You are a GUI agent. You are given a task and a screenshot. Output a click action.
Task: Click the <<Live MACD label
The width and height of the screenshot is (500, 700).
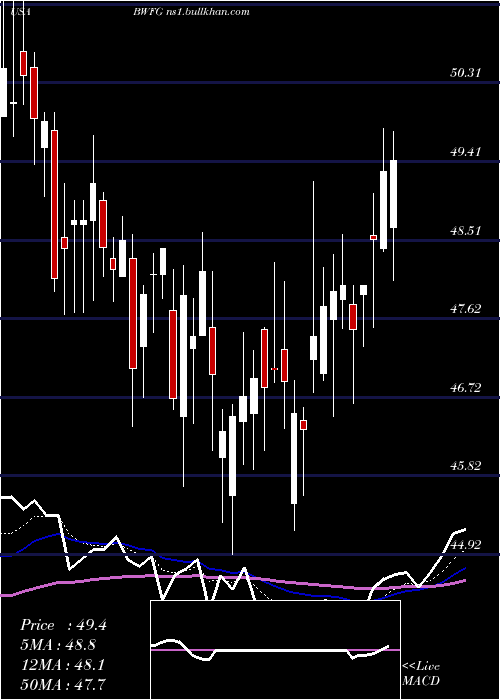coord(421,673)
